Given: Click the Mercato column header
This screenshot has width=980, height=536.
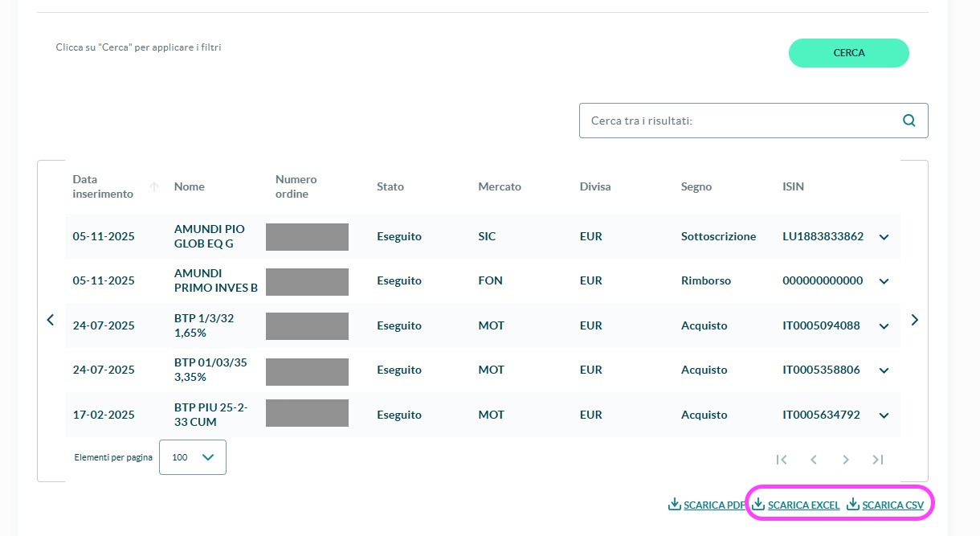Looking at the screenshot, I should [500, 186].
